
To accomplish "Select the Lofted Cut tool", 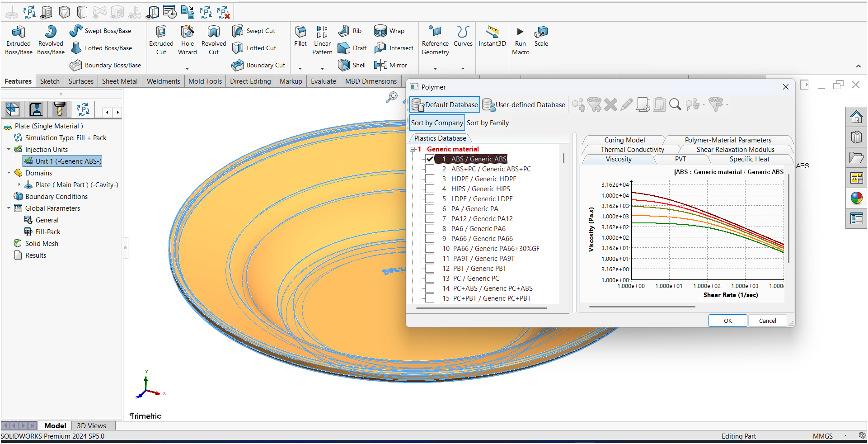I will point(254,48).
